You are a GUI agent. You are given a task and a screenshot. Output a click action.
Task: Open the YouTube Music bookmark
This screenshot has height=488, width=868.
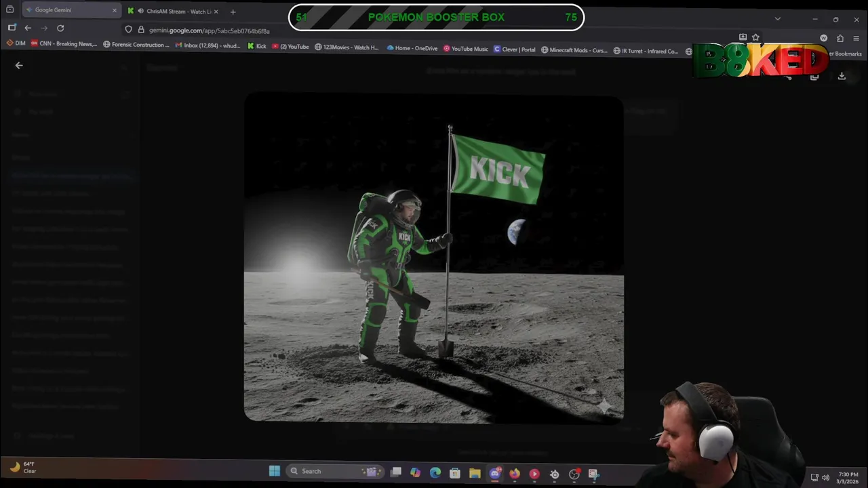tap(466, 49)
